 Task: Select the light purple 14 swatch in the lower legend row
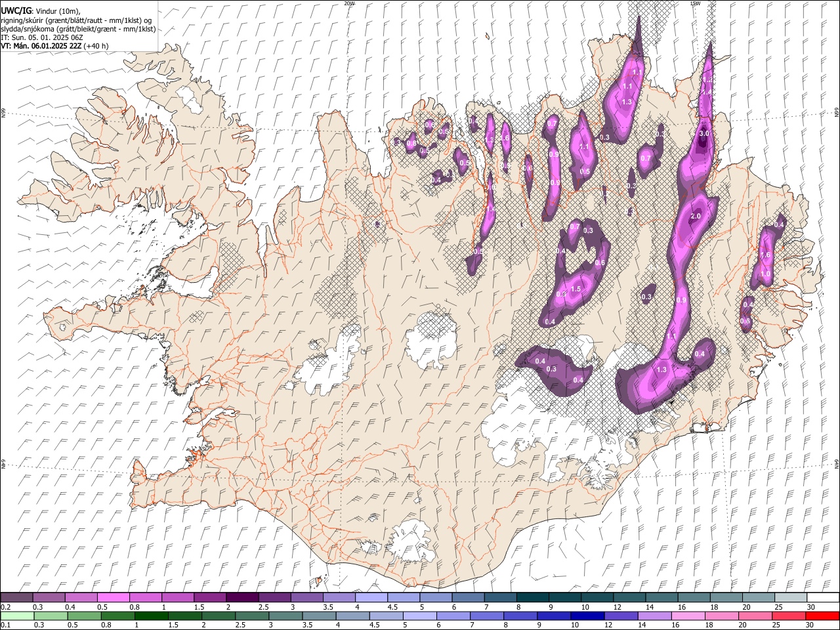coord(654,616)
